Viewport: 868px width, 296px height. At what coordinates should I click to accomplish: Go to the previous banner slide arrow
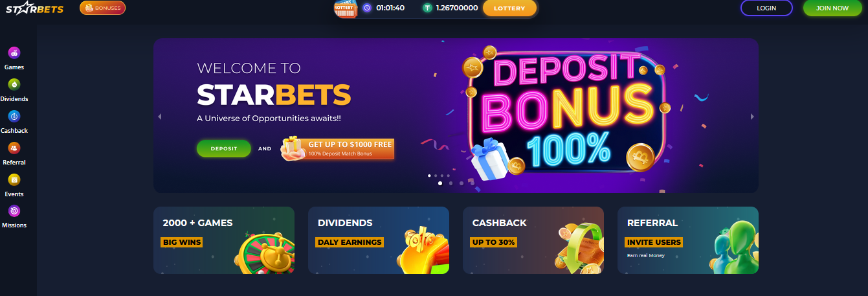159,117
